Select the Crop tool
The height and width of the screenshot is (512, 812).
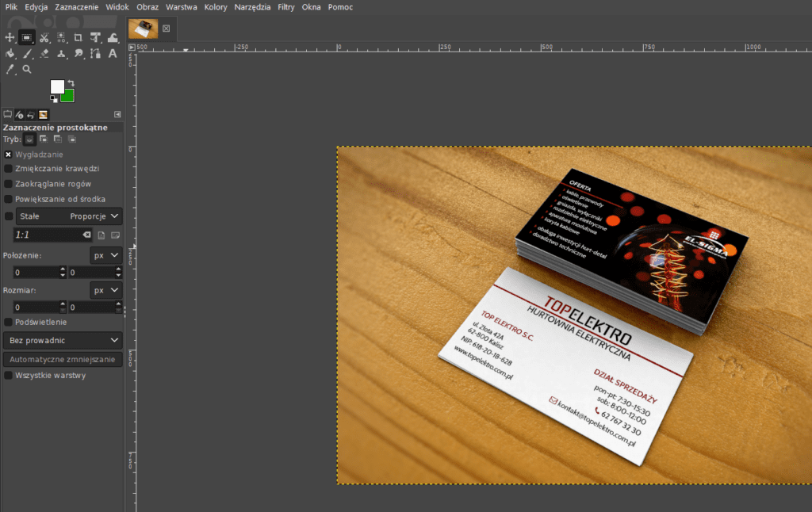79,37
